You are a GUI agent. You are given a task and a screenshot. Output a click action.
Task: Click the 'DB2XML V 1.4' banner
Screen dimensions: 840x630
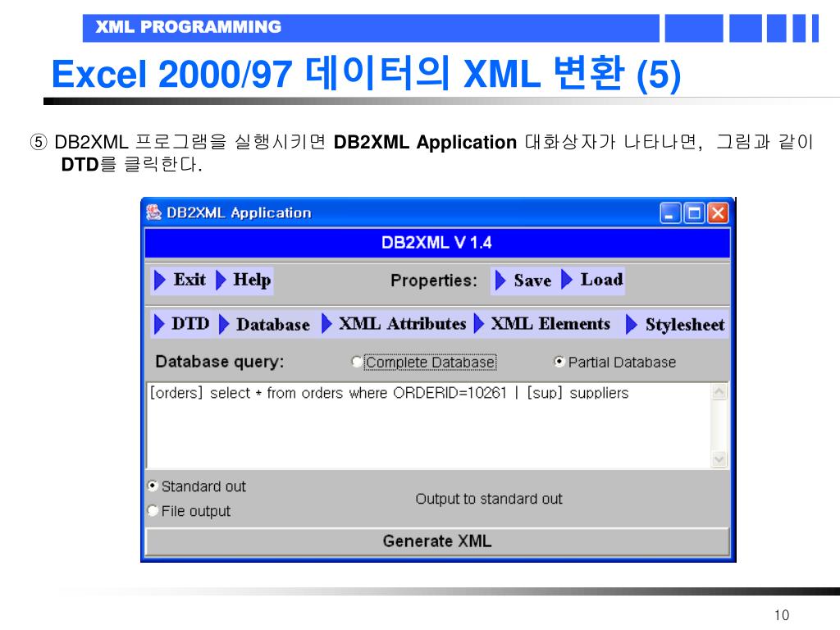436,243
